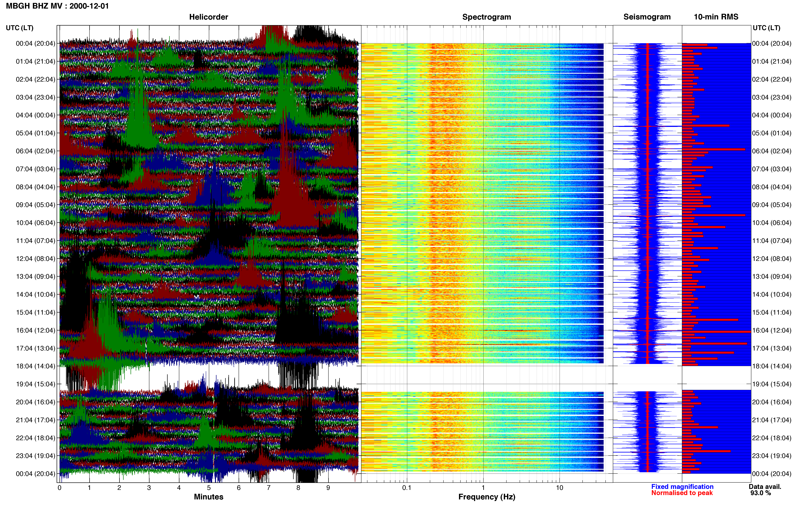Click right time label '06:04 (02:04)'
This screenshot has width=812, height=508.
point(772,151)
